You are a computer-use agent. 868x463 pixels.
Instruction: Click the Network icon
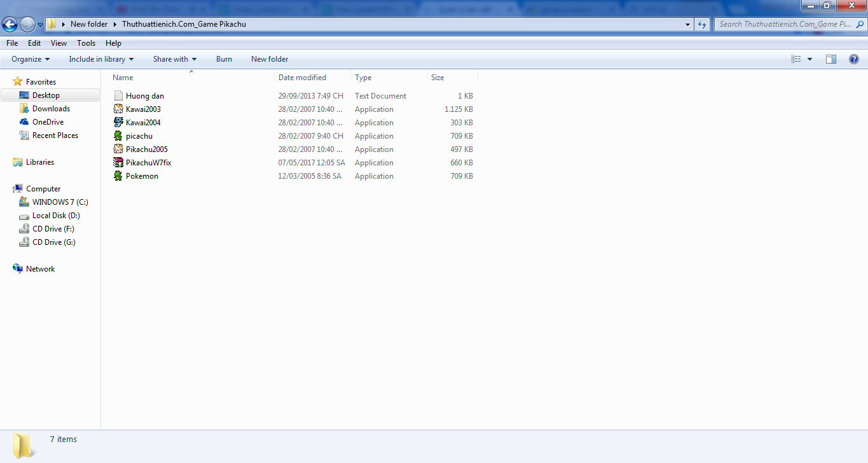pos(18,269)
